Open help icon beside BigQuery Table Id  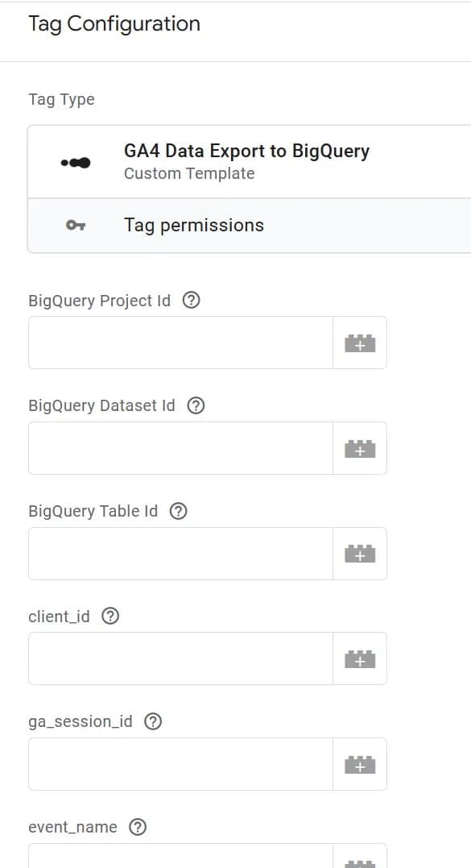click(x=178, y=511)
